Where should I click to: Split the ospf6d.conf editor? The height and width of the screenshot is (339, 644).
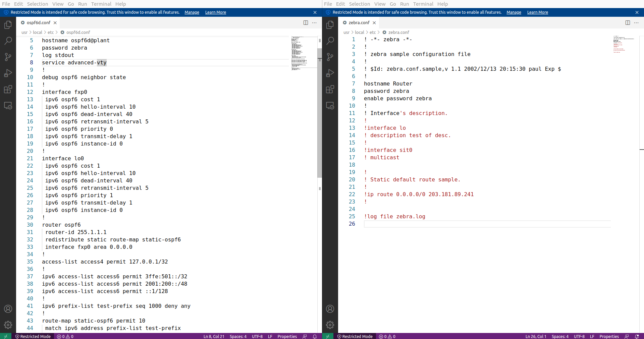(306, 22)
